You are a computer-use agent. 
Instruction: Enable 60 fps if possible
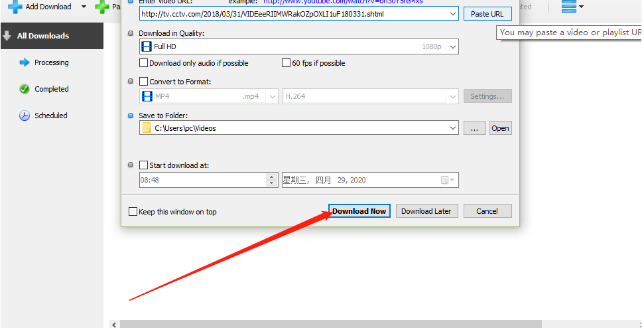286,63
